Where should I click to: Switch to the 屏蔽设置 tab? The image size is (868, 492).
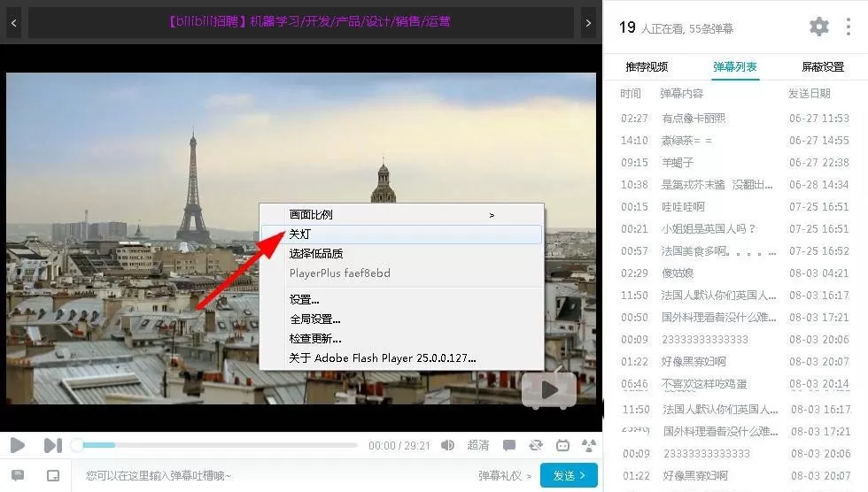click(823, 67)
